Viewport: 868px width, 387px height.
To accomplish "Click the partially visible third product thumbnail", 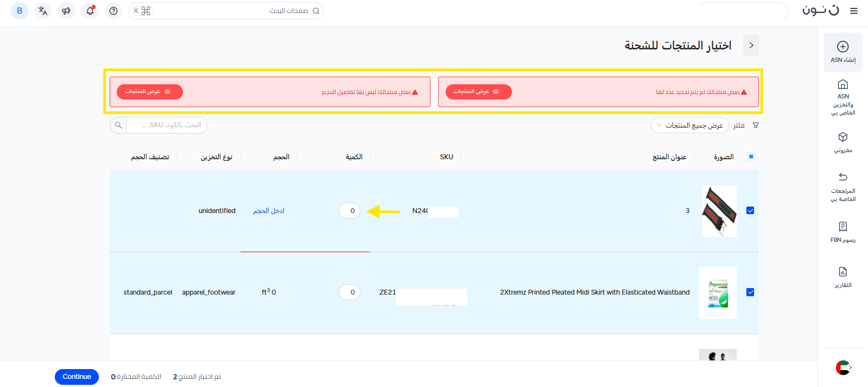I will pos(718,355).
